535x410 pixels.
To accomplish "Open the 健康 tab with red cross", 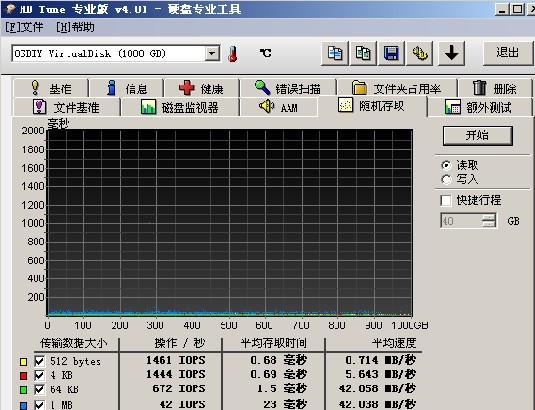I will coord(201,88).
